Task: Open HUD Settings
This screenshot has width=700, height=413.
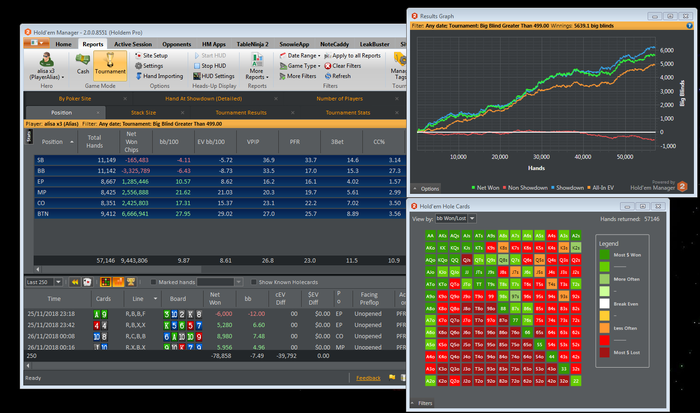Action: [214, 76]
